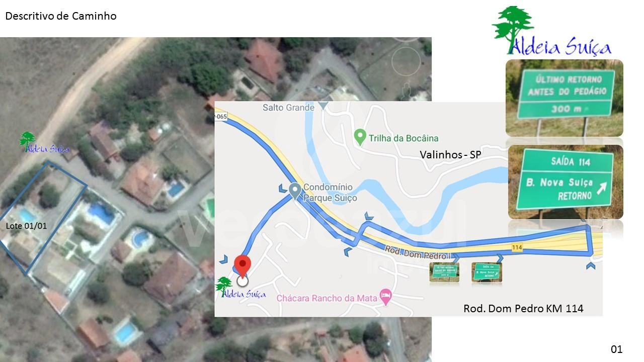Click the route 114 yellow road badge

517,247
